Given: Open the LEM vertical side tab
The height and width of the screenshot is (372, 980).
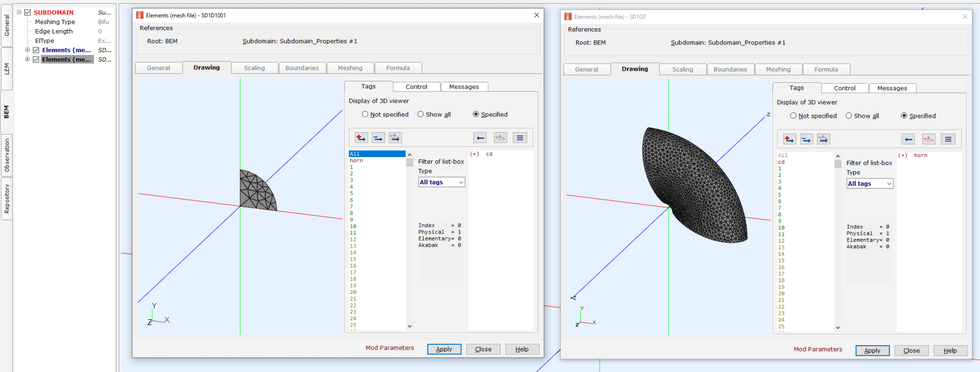Looking at the screenshot, I should (7, 68).
